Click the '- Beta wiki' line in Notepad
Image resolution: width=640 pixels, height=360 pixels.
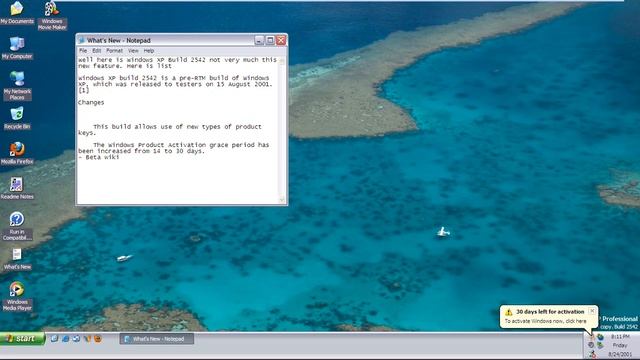click(x=98, y=157)
